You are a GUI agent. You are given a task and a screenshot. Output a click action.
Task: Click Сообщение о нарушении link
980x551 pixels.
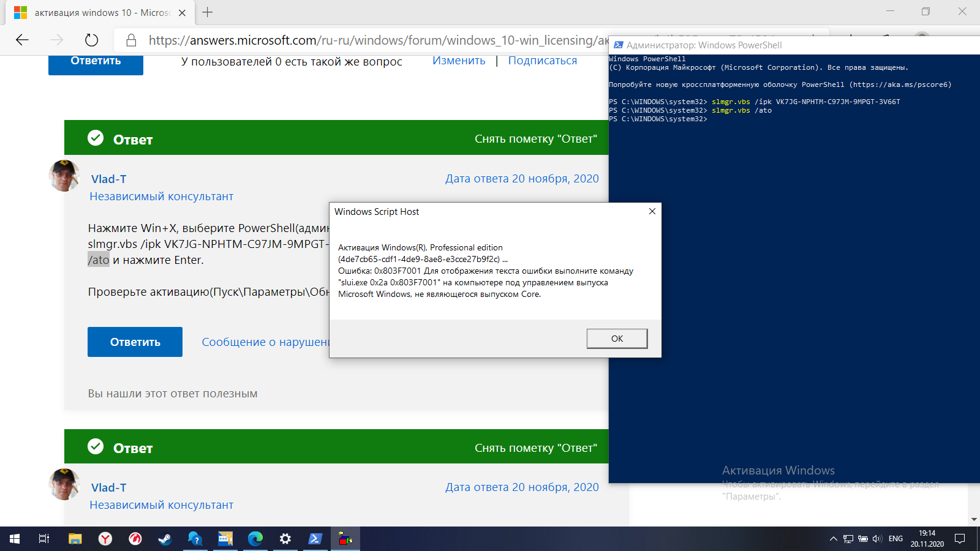coord(266,342)
